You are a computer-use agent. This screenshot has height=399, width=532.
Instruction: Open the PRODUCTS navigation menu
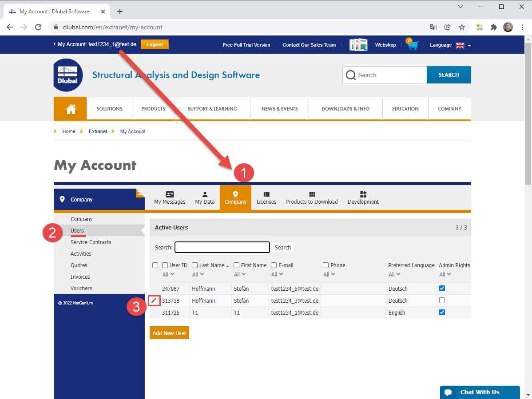click(x=153, y=109)
